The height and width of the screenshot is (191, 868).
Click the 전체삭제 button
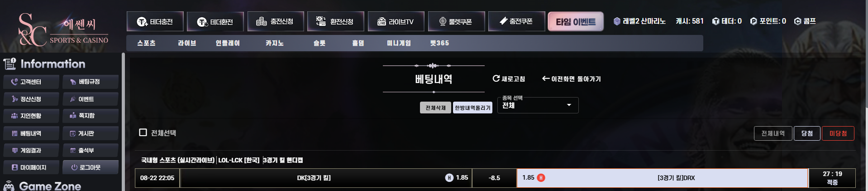click(x=435, y=108)
